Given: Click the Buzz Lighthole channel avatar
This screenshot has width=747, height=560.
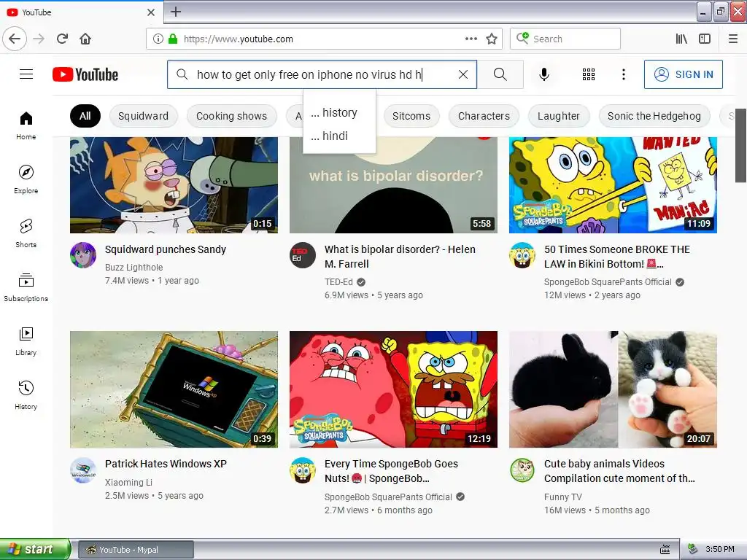Looking at the screenshot, I should (x=83, y=255).
